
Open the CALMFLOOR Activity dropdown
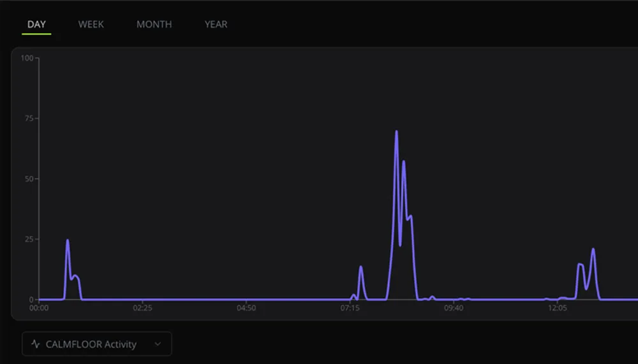coord(96,344)
